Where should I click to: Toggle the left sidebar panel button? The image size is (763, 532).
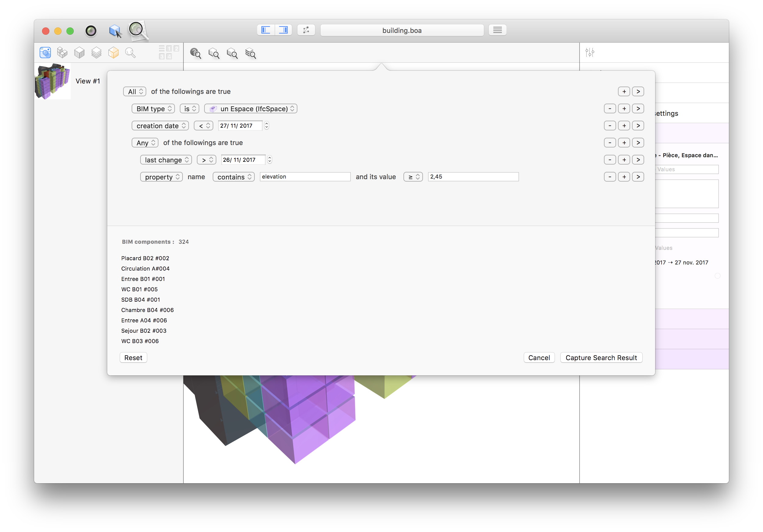point(266,30)
